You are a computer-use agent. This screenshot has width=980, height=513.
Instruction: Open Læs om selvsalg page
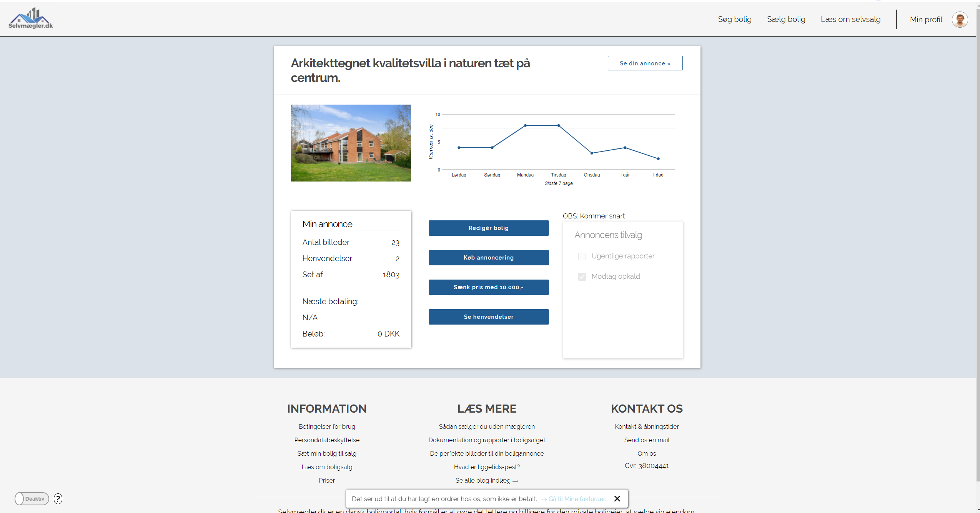point(850,19)
